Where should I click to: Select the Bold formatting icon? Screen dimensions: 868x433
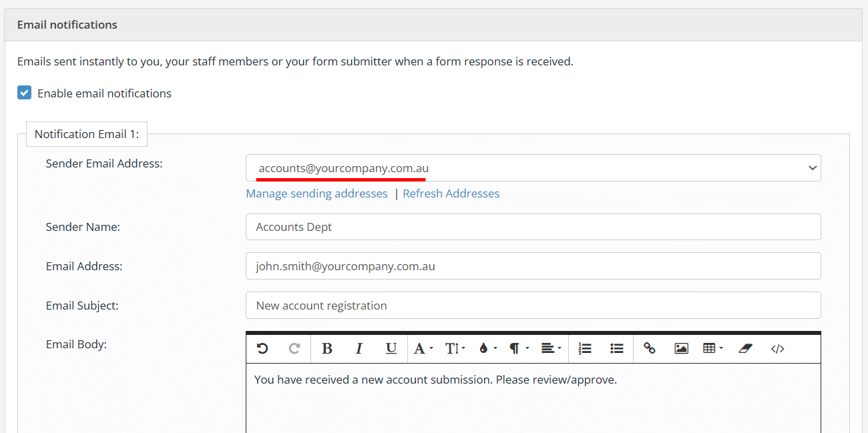click(x=327, y=348)
